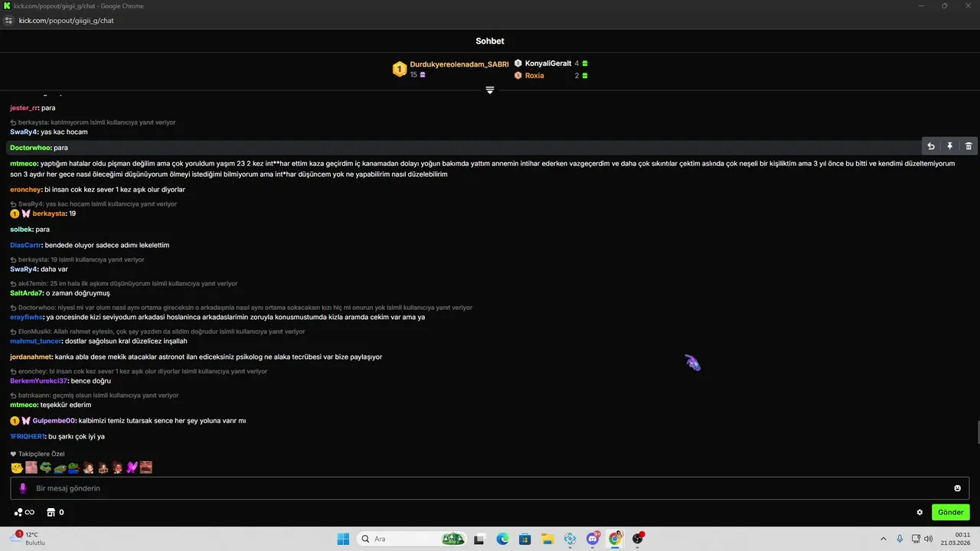Open chat settings gear
The width and height of the screenshot is (980, 551).
[920, 512]
